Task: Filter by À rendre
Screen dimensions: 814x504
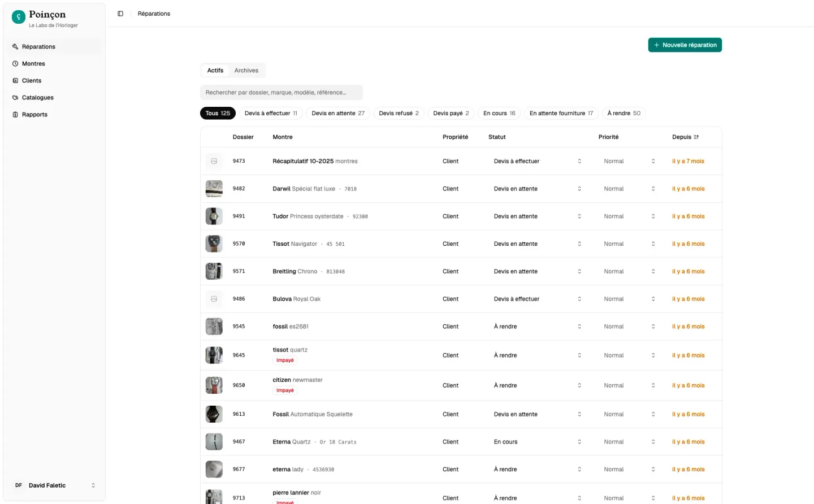Action: click(624, 113)
